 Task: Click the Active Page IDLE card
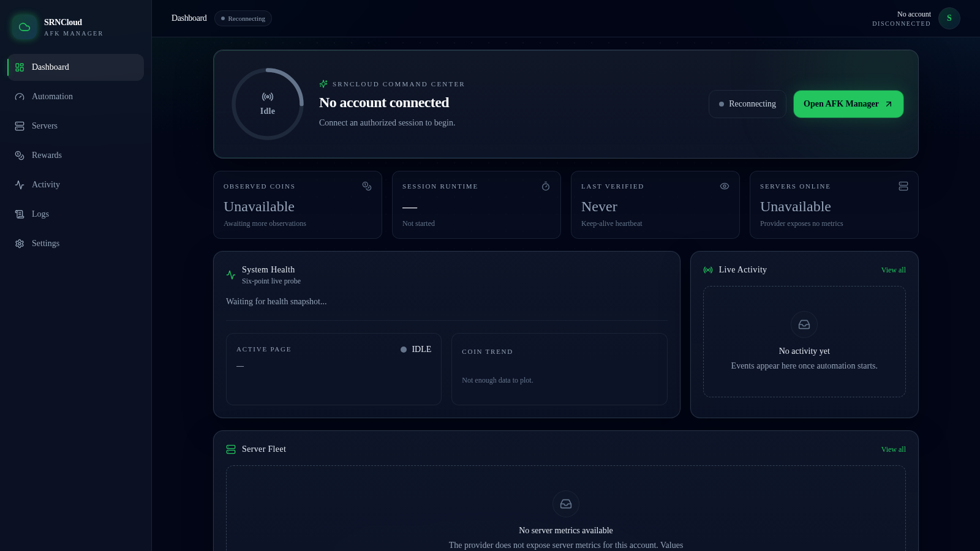click(x=334, y=369)
